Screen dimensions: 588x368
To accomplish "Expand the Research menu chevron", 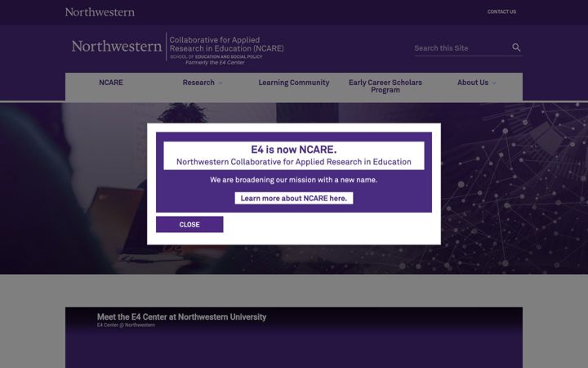I will (x=220, y=83).
